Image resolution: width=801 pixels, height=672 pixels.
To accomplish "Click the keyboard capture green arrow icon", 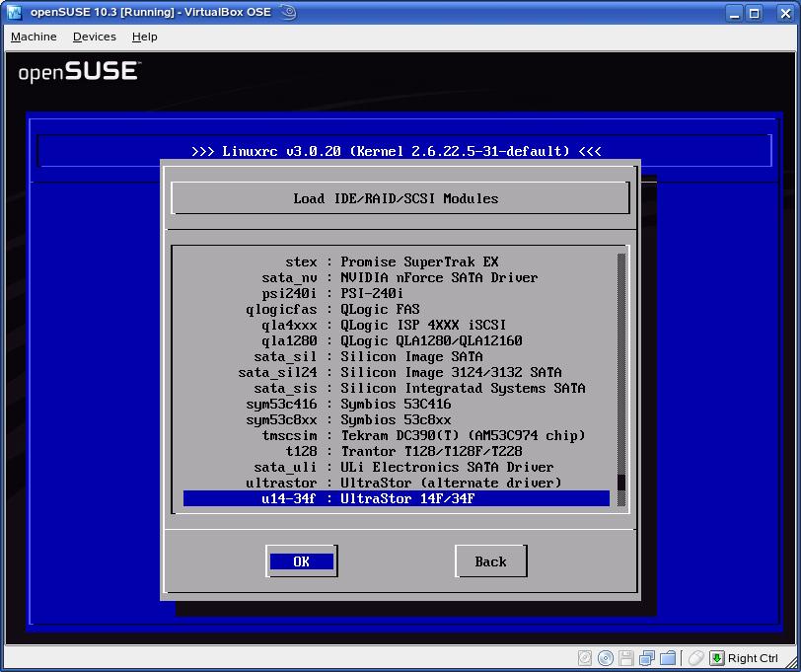I will point(717,657).
